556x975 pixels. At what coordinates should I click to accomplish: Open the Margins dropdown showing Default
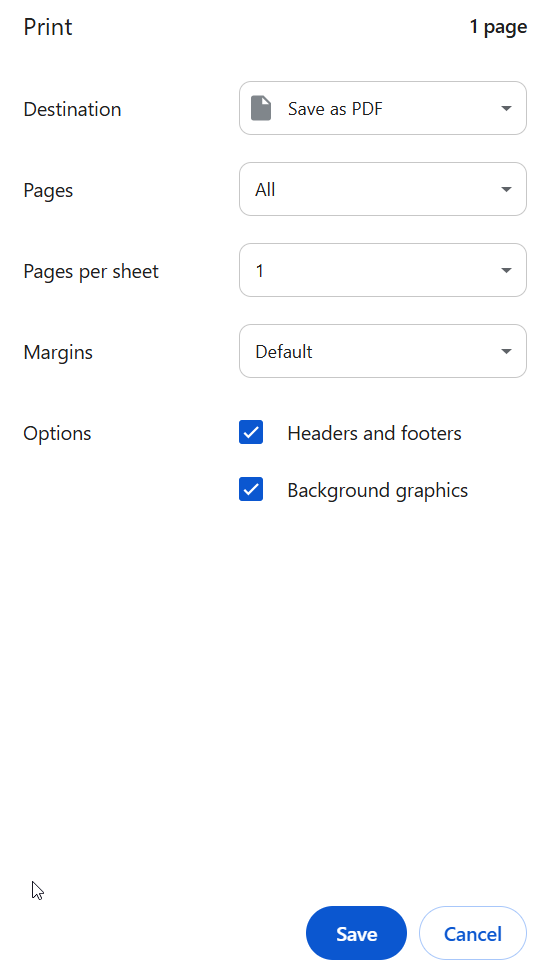(x=383, y=351)
